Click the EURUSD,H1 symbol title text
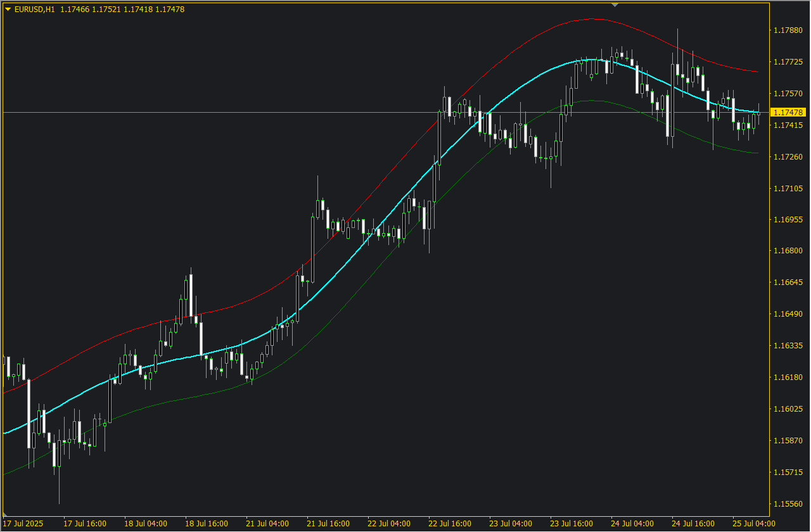The width and height of the screenshot is (811, 532). [x=34, y=9]
